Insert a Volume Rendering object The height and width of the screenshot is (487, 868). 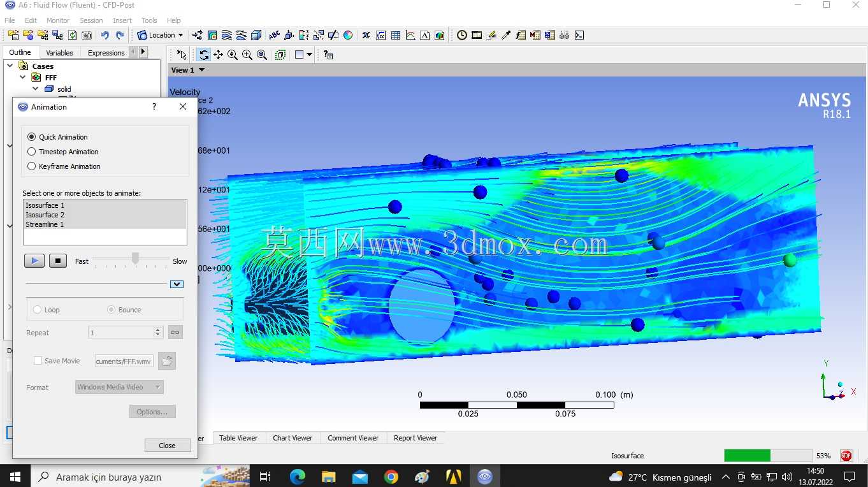[x=256, y=35]
